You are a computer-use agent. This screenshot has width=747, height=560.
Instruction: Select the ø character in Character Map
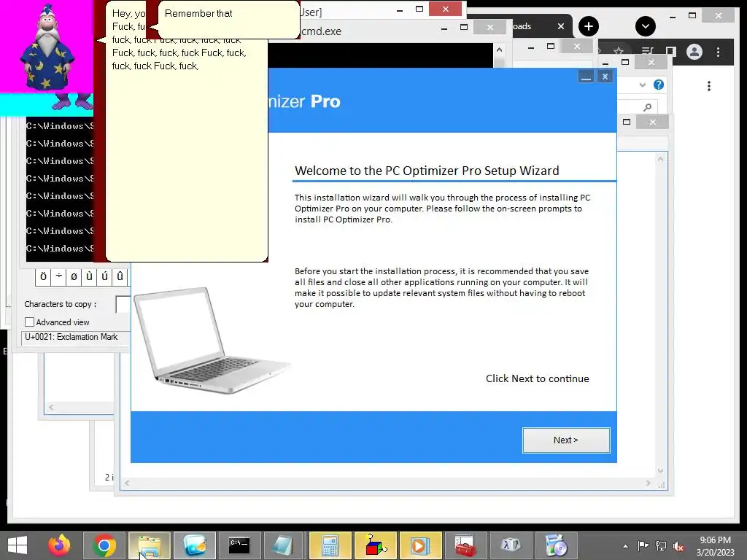[74, 276]
